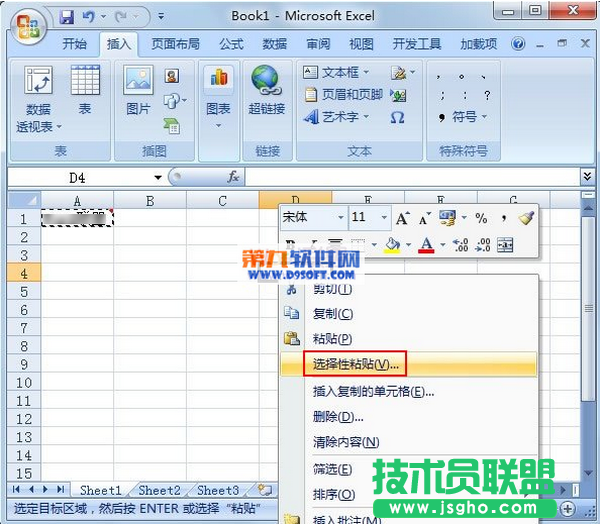
Task: Save the workbook via quick access toolbar
Action: (x=67, y=17)
